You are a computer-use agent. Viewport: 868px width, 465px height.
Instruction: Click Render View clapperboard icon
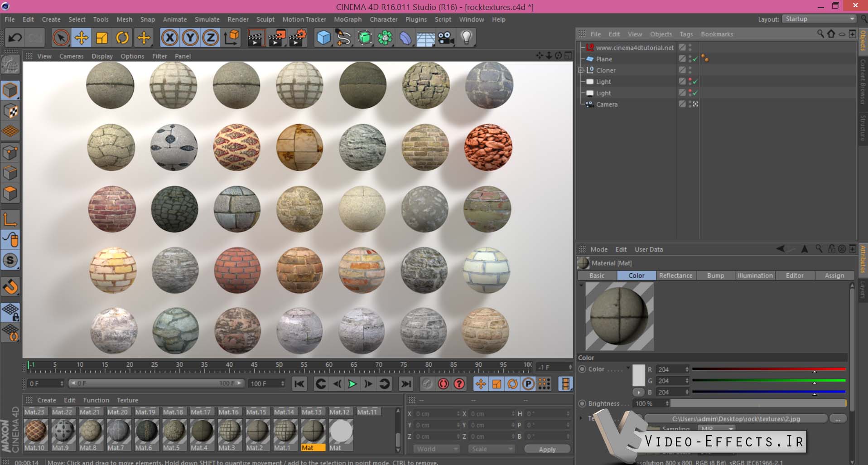click(256, 38)
